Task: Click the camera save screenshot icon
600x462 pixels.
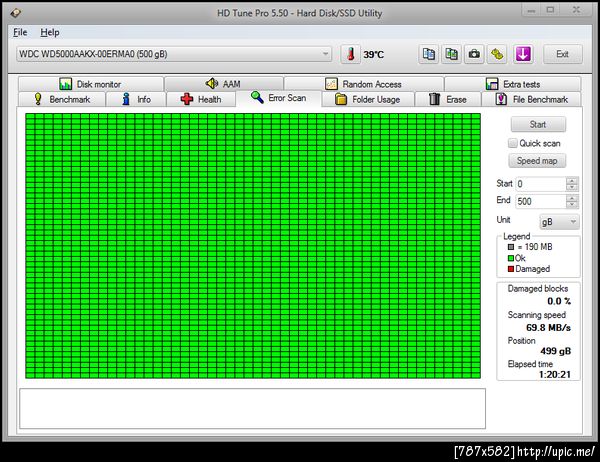Action: (x=474, y=54)
